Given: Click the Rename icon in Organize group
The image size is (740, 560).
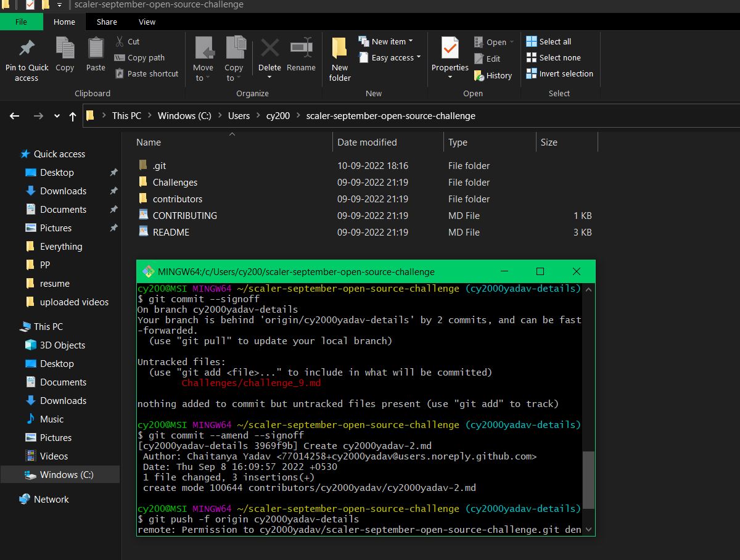Looking at the screenshot, I should point(301,48).
